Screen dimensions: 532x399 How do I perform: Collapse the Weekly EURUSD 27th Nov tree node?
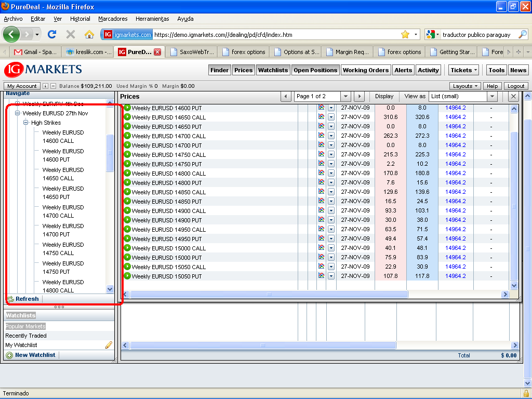tap(18, 113)
